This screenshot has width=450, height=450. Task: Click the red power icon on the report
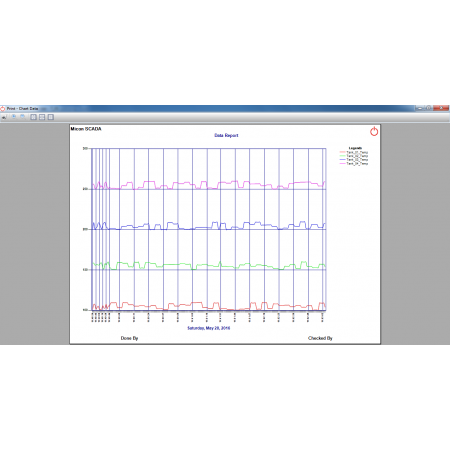click(374, 131)
